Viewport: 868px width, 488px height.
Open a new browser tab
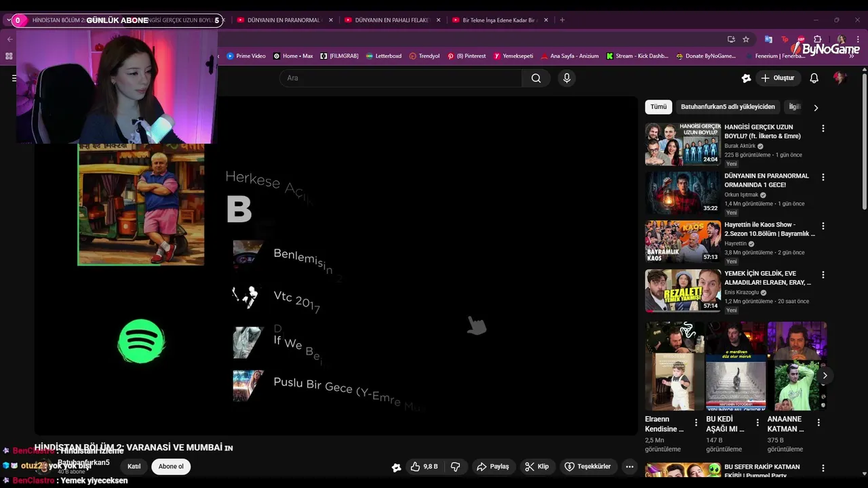562,20
